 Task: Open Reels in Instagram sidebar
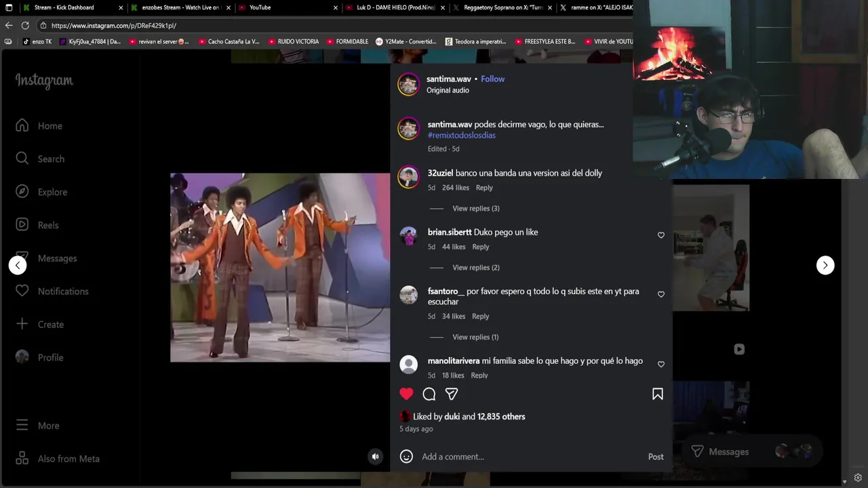[x=37, y=225]
